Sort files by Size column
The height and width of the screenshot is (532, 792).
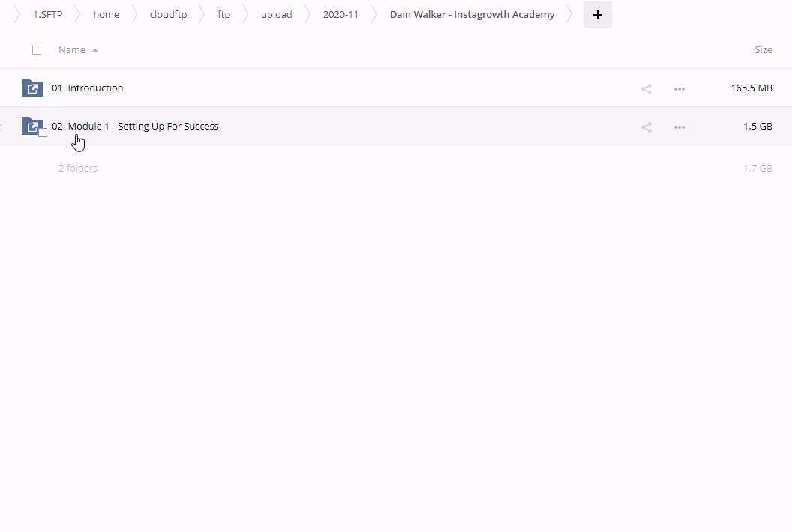pos(763,50)
